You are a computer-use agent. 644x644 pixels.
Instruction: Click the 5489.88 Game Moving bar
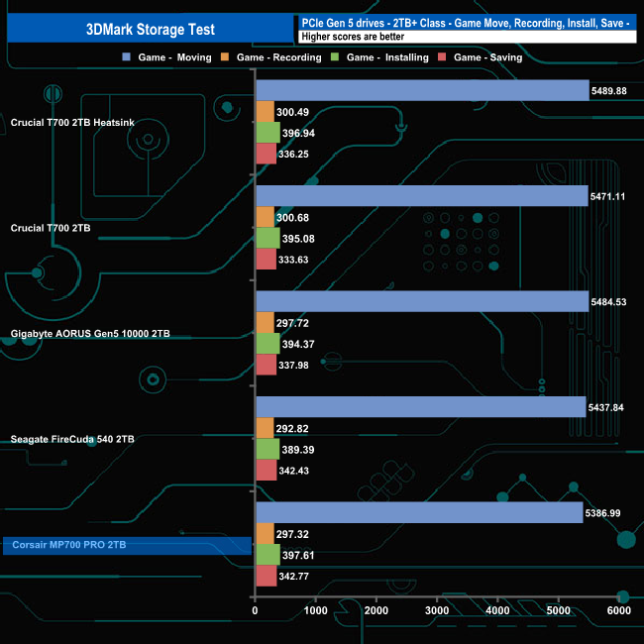click(423, 90)
